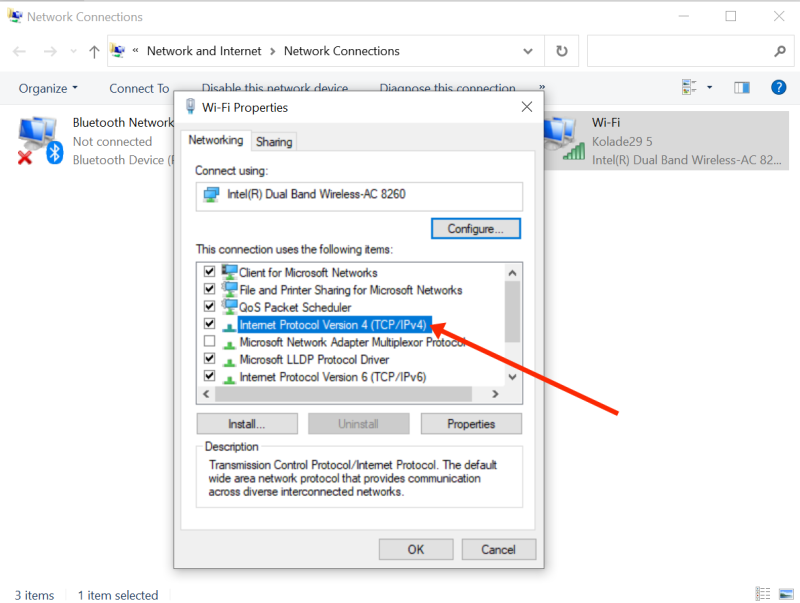The width and height of the screenshot is (800, 603).
Task: Select Client for Microsoft Networks row
Action: [x=308, y=273]
